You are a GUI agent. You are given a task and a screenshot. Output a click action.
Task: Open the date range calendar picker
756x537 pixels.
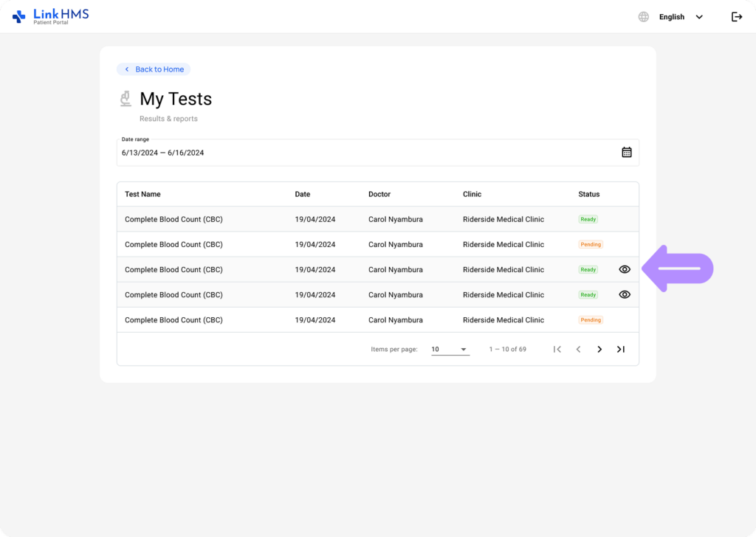tap(626, 152)
